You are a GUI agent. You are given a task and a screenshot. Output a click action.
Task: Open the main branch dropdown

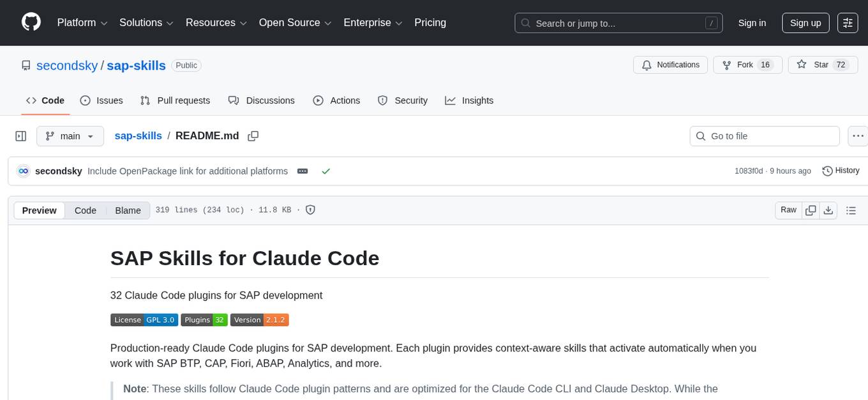coord(70,135)
